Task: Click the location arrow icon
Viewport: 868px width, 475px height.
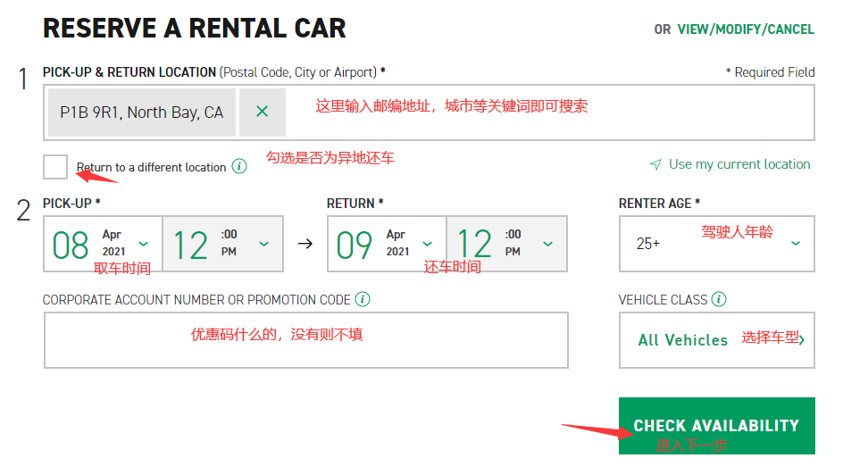Action: click(x=655, y=164)
